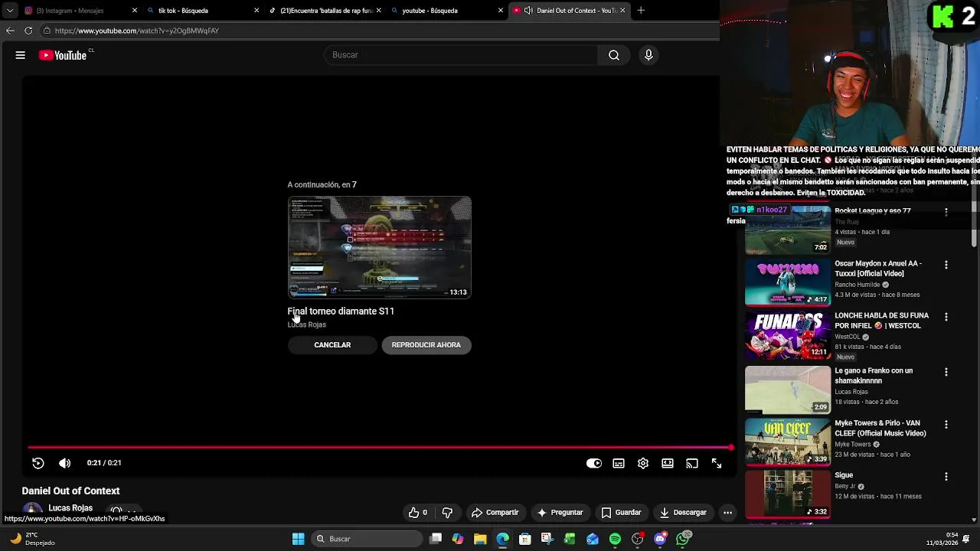
Task: Click LONCHE HABLA DE SU FUNA title
Action: click(882, 321)
